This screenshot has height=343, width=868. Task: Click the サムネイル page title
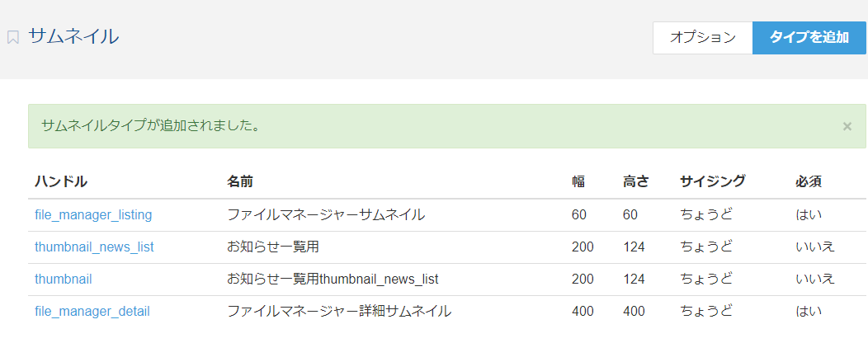[x=73, y=36]
